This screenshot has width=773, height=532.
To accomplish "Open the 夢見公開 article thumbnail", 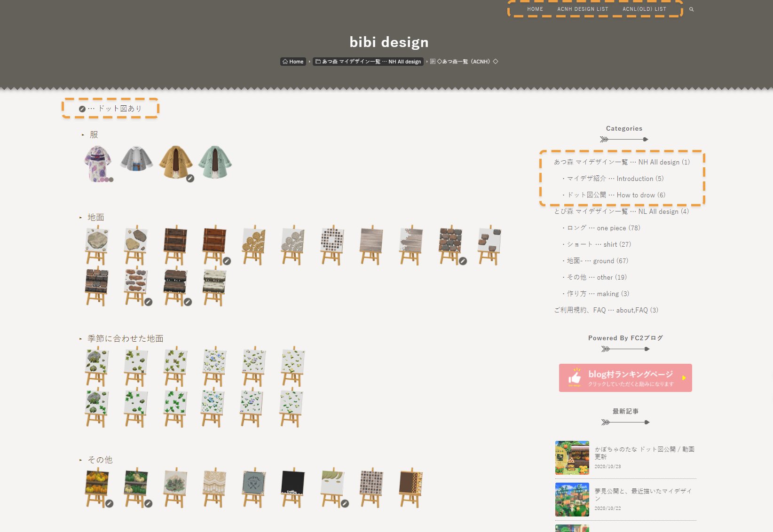I will point(572,500).
